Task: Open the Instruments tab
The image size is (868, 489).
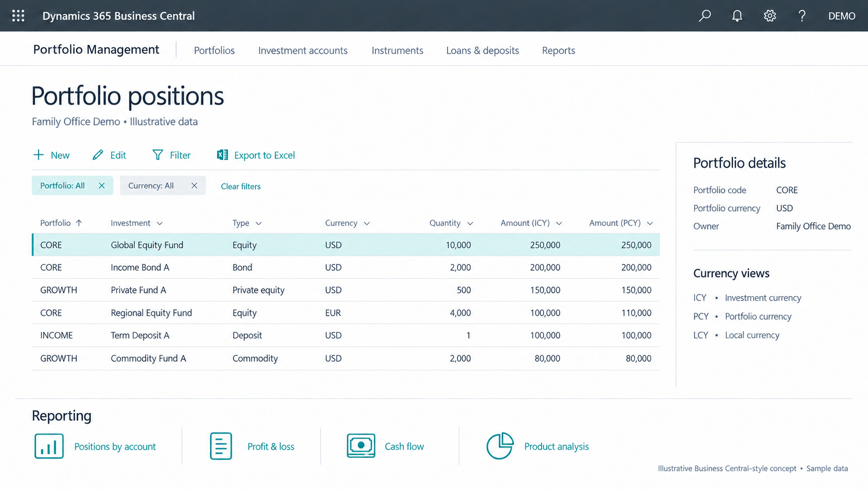Action: (397, 50)
